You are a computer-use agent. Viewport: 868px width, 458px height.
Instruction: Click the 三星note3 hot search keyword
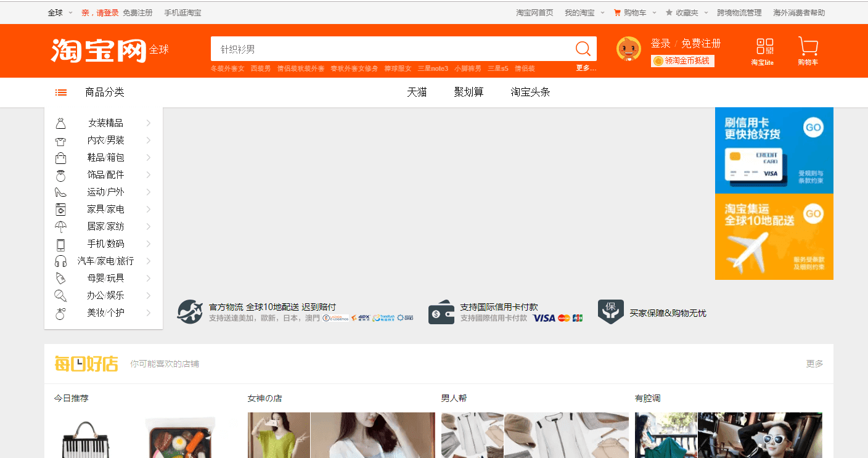(x=433, y=68)
